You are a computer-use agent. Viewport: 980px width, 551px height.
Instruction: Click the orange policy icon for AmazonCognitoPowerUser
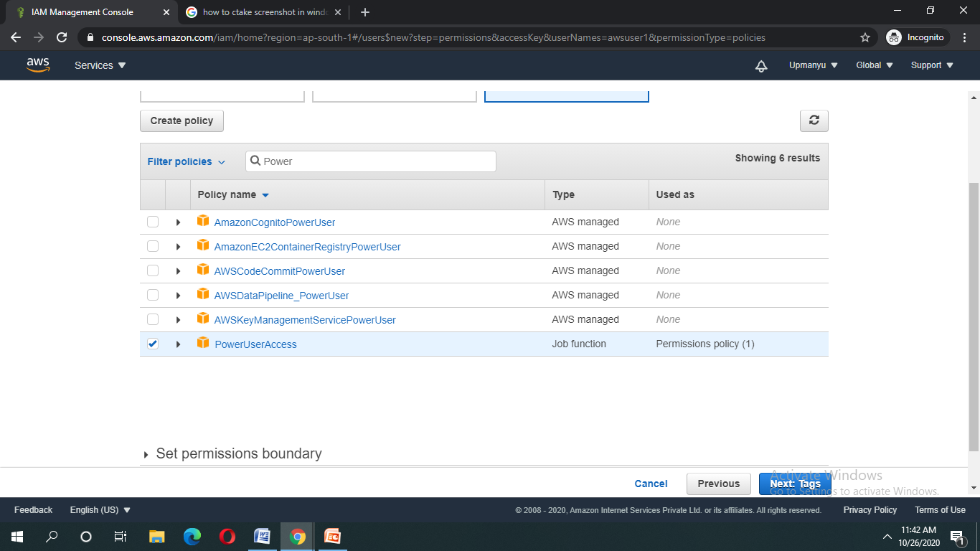pyautogui.click(x=203, y=221)
